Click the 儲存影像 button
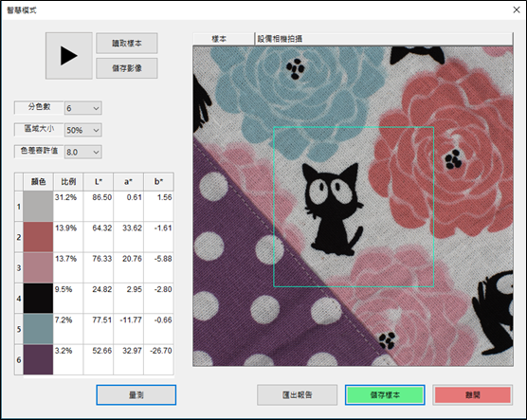The image size is (527, 420). click(x=127, y=68)
